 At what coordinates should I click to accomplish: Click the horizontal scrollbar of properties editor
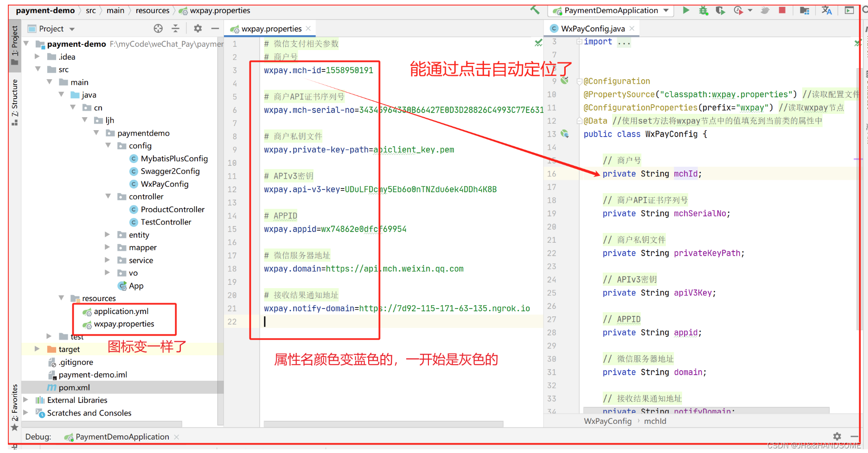[383, 424]
